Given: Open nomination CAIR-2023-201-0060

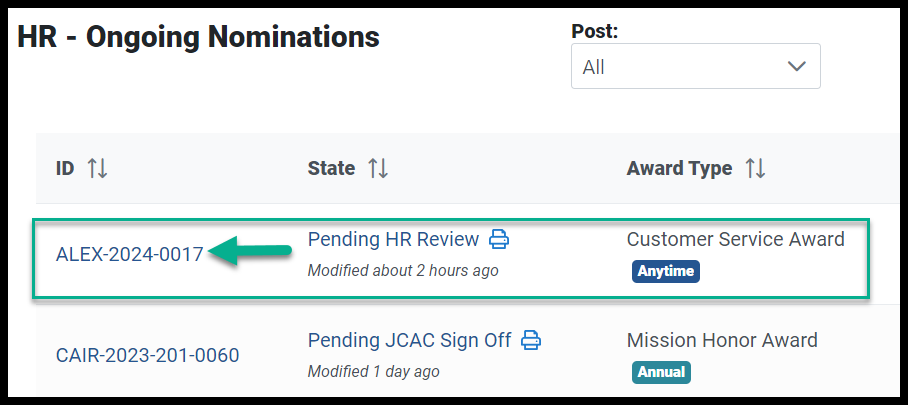Looking at the screenshot, I should 148,355.
